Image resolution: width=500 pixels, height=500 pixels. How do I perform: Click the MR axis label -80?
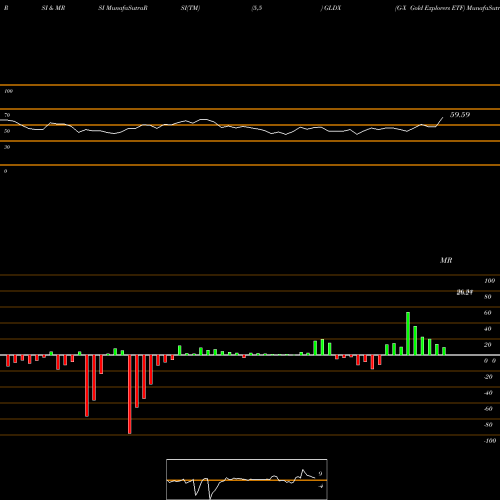pos(488,425)
